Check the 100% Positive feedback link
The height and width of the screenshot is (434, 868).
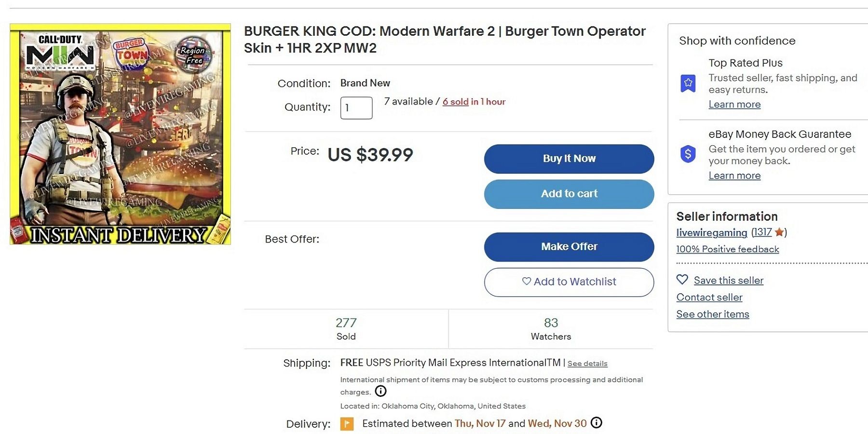pos(727,249)
